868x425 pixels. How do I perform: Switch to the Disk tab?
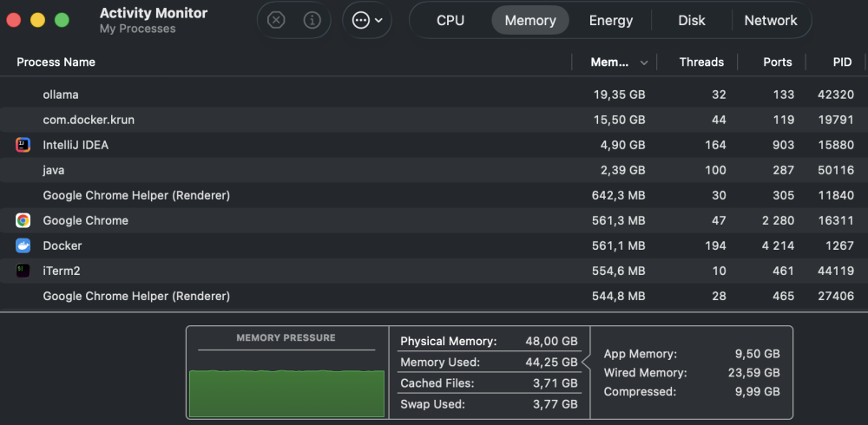tap(692, 21)
